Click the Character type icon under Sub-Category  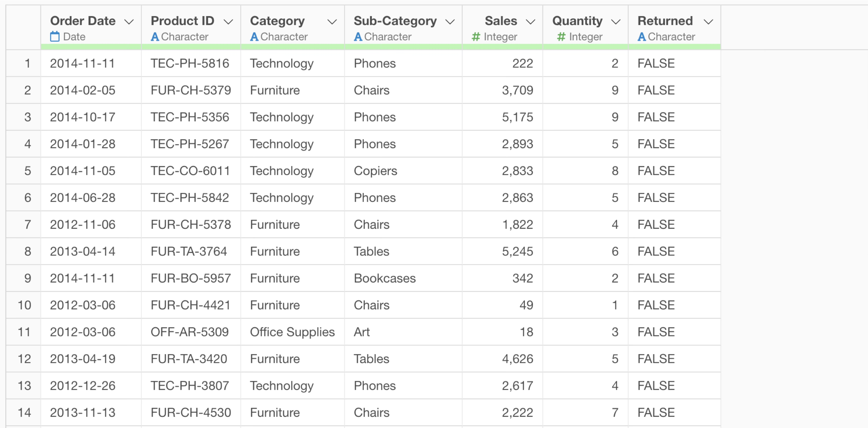[358, 37]
